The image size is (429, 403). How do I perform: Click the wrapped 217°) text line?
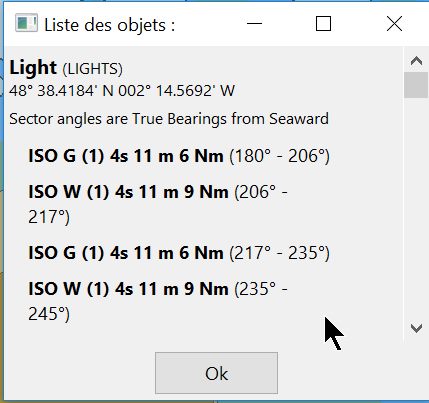pos(49,217)
